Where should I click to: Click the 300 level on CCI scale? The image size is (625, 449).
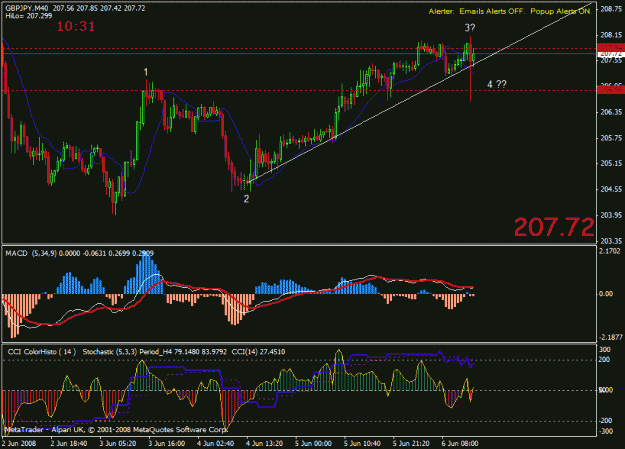(605, 349)
